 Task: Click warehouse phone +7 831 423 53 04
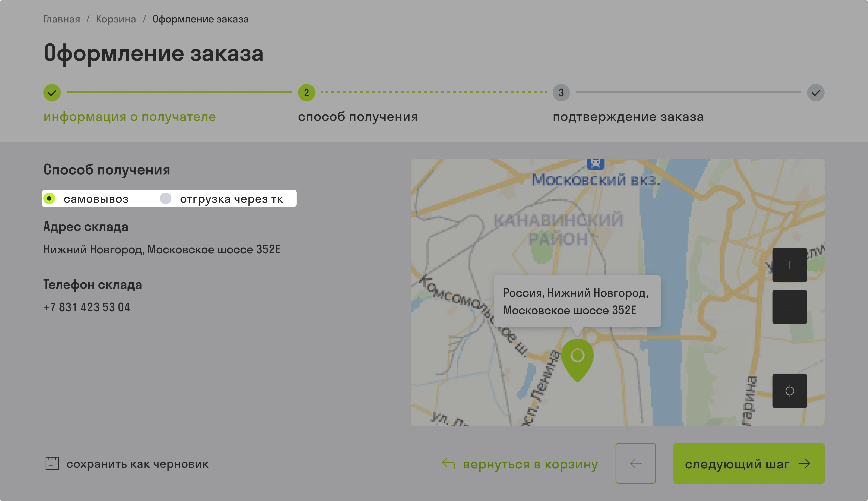(87, 307)
